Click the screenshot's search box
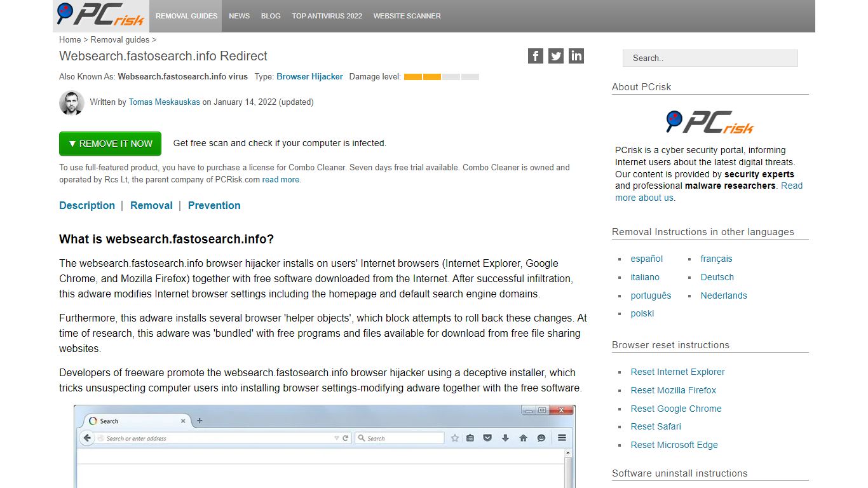 tap(399, 438)
